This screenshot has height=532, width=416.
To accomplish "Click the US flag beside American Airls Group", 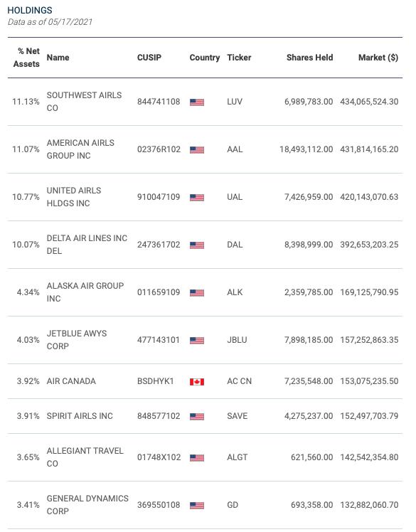I will [197, 149].
